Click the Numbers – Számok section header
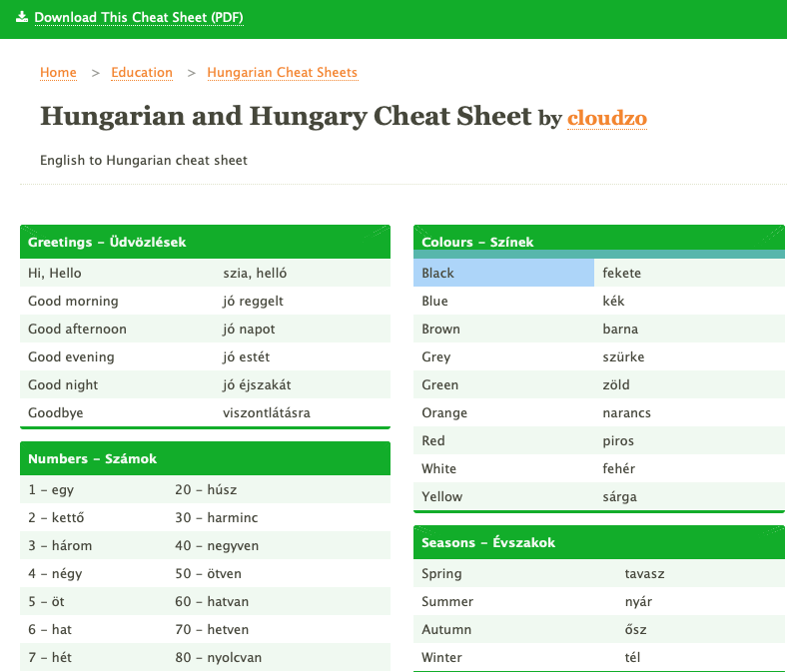This screenshot has width=787, height=672. coord(92,458)
